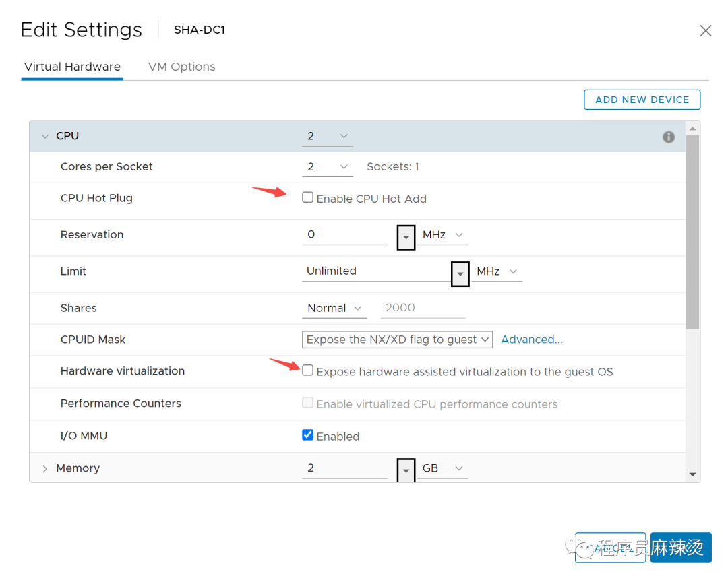The image size is (728, 580).
Task: Enable CPU Hot Add checkbox
Action: [x=308, y=198]
